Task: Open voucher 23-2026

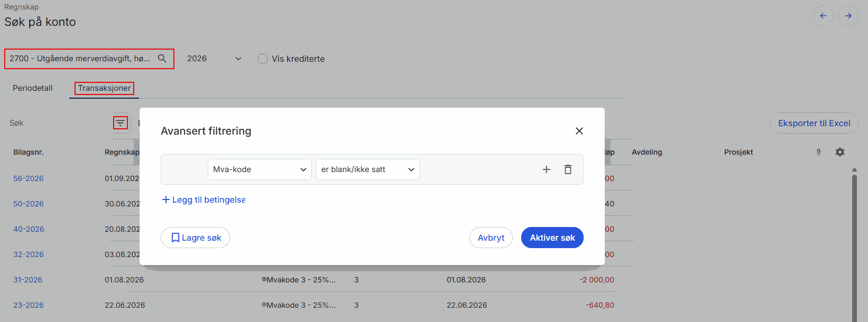Action: click(x=29, y=305)
